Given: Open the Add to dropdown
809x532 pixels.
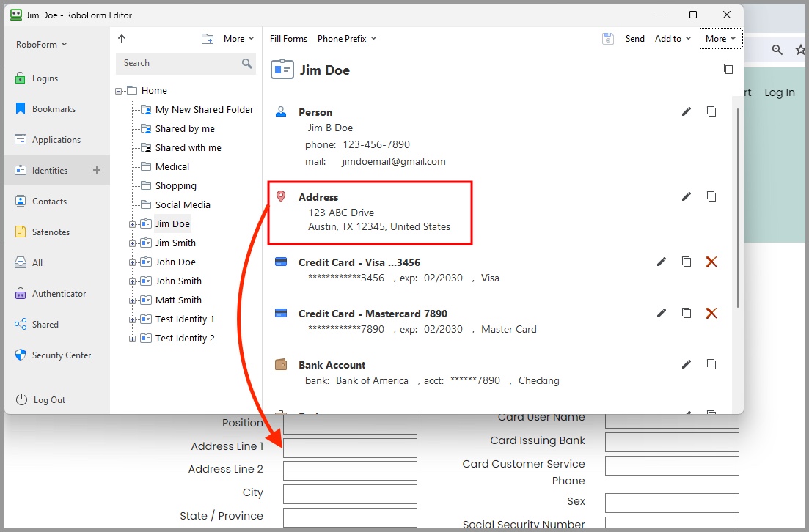Looking at the screenshot, I should click(x=673, y=39).
